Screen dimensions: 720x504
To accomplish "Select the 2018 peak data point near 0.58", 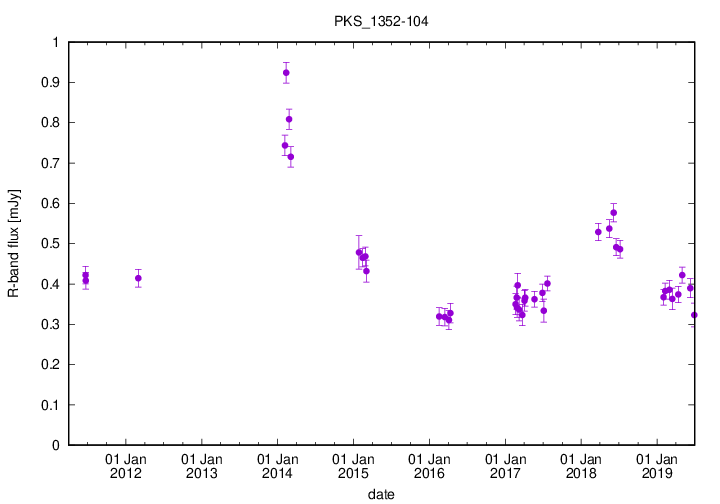I will pos(614,212).
